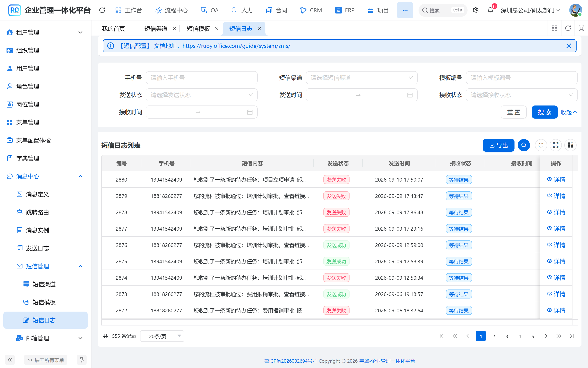Screen dimensions: 588x368
Task: Open 流程中心 top navigation item
Action: tap(171, 10)
